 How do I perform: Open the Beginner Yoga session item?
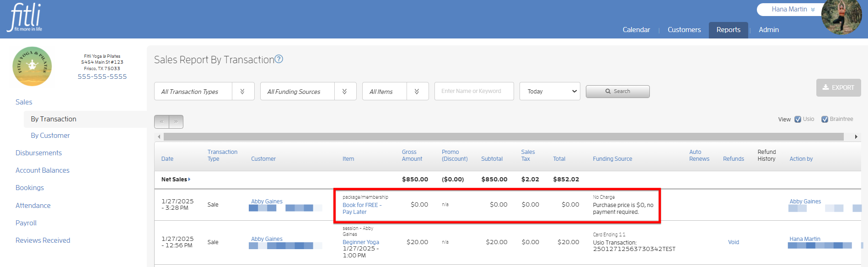click(361, 242)
